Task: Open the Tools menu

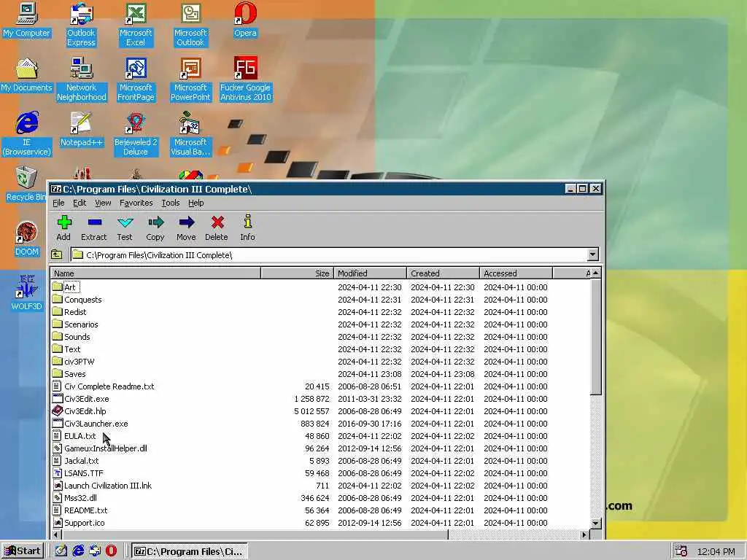Action: [x=171, y=203]
